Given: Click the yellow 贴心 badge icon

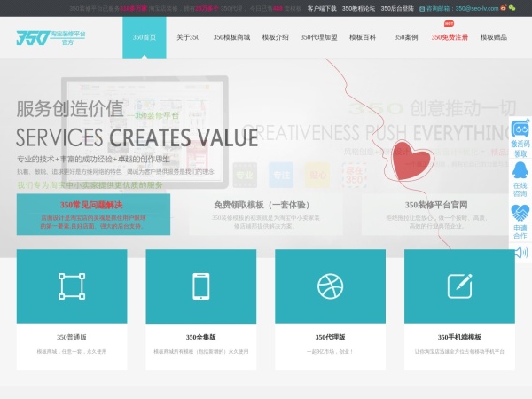Looking at the screenshot, I should coord(317,175).
